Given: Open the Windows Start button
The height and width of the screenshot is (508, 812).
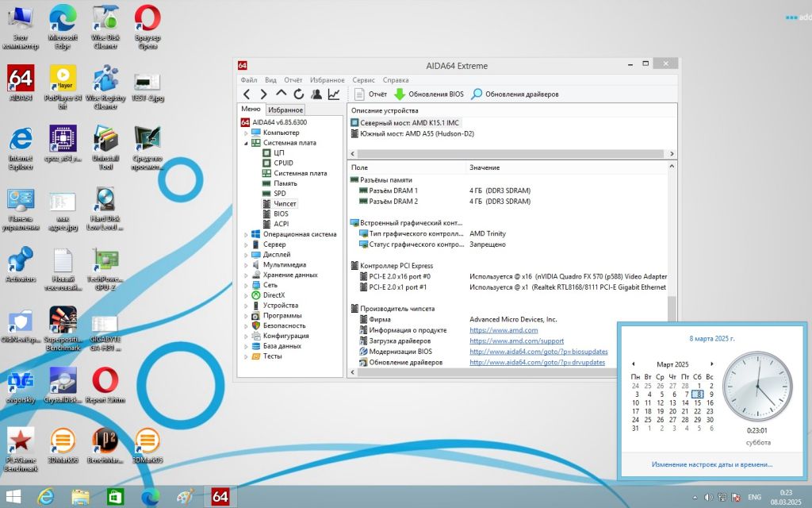Looking at the screenshot, I should [13, 497].
